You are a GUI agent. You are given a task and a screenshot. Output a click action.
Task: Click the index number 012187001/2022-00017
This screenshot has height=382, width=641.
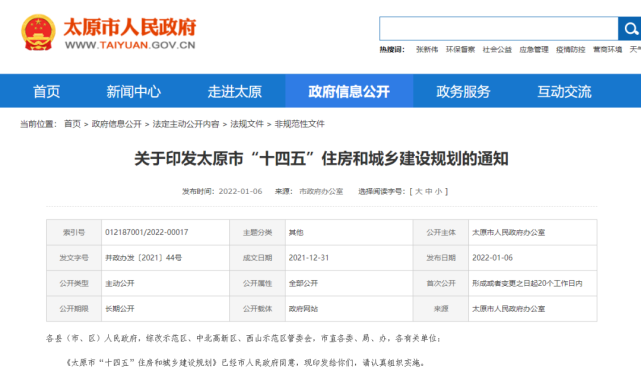pos(147,232)
